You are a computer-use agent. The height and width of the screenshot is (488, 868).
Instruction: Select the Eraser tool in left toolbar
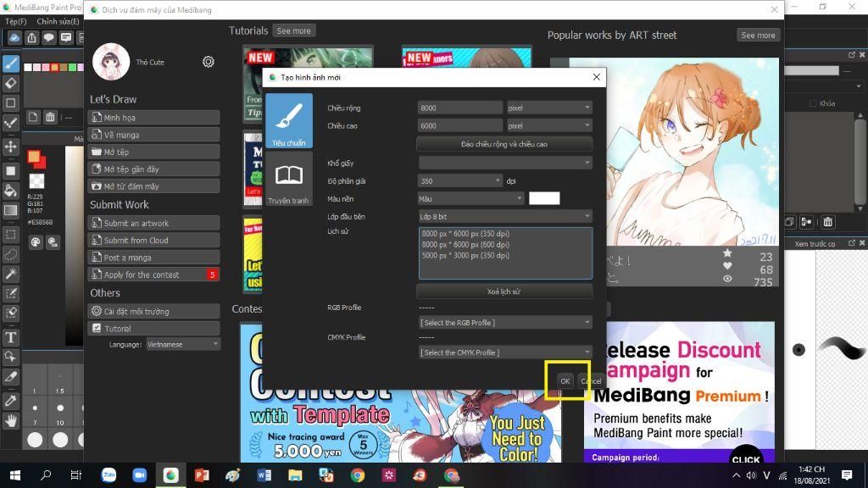click(x=10, y=84)
